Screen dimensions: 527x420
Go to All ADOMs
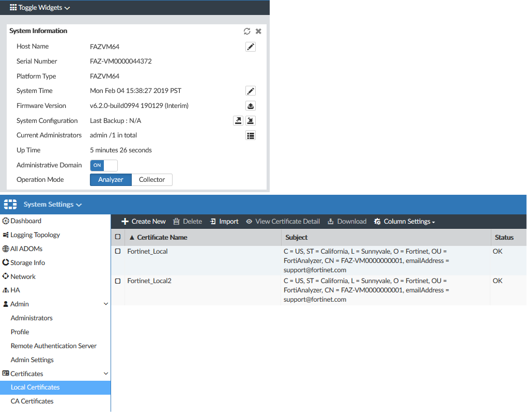pyautogui.click(x=26, y=248)
